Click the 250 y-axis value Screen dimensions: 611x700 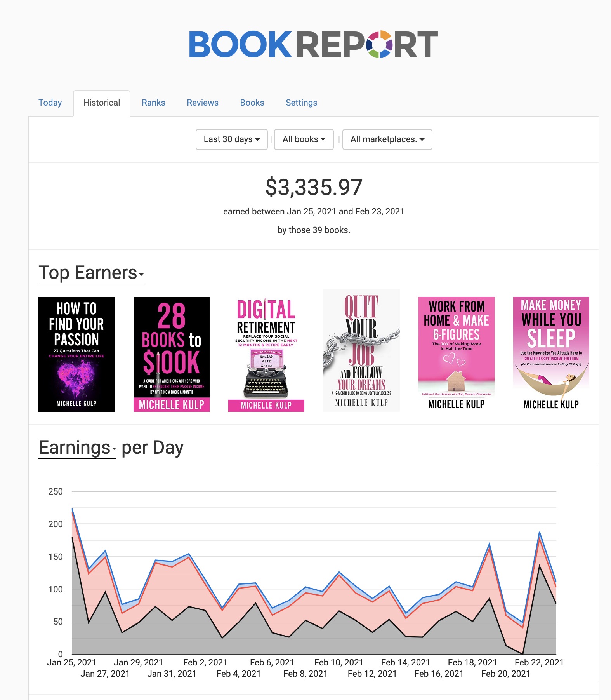click(x=56, y=491)
